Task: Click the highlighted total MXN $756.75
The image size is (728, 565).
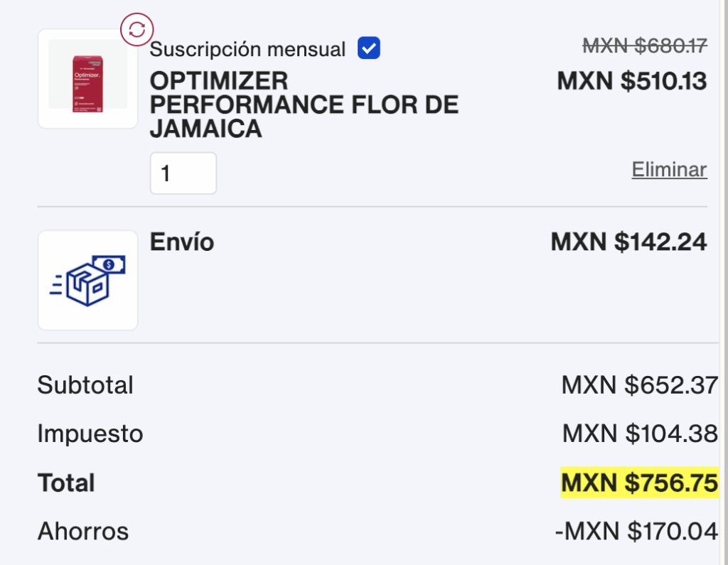Action: tap(639, 483)
